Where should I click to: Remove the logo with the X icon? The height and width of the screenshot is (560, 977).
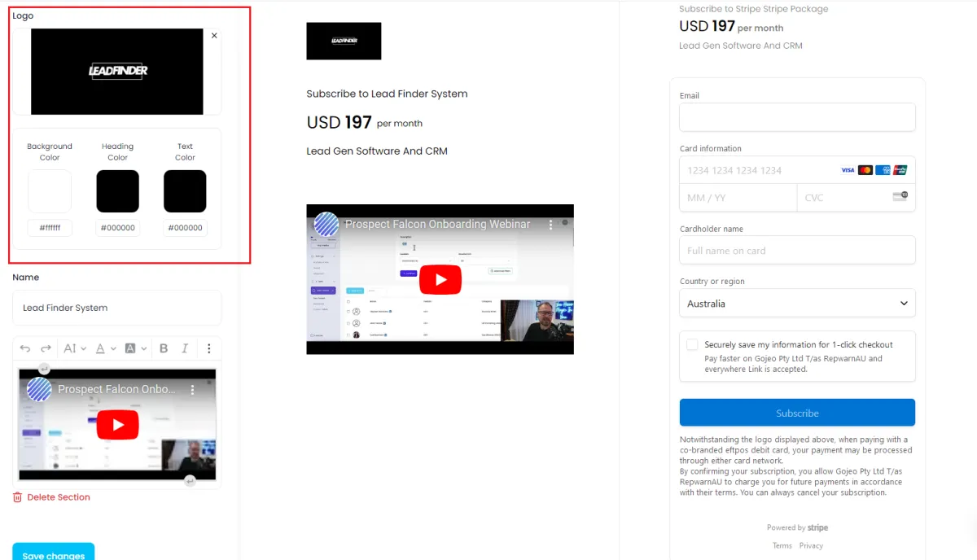[x=214, y=36]
